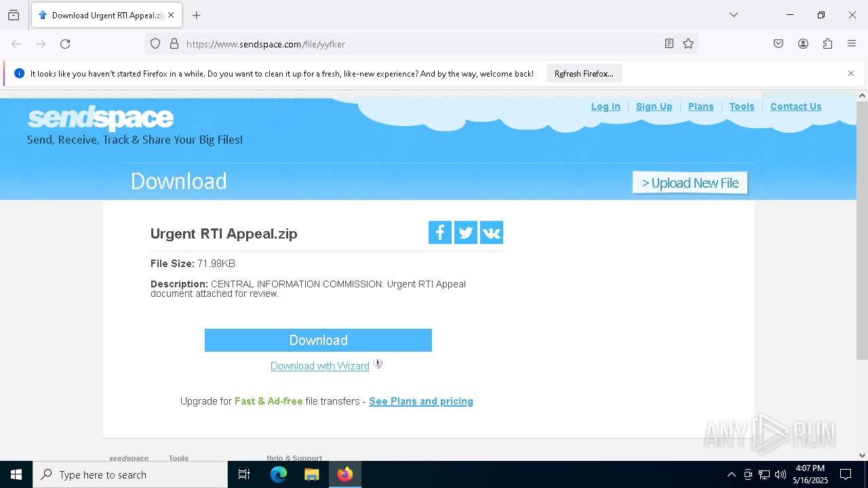This screenshot has width=868, height=488.
Task: Open tracking protection shield icon
Action: (155, 44)
